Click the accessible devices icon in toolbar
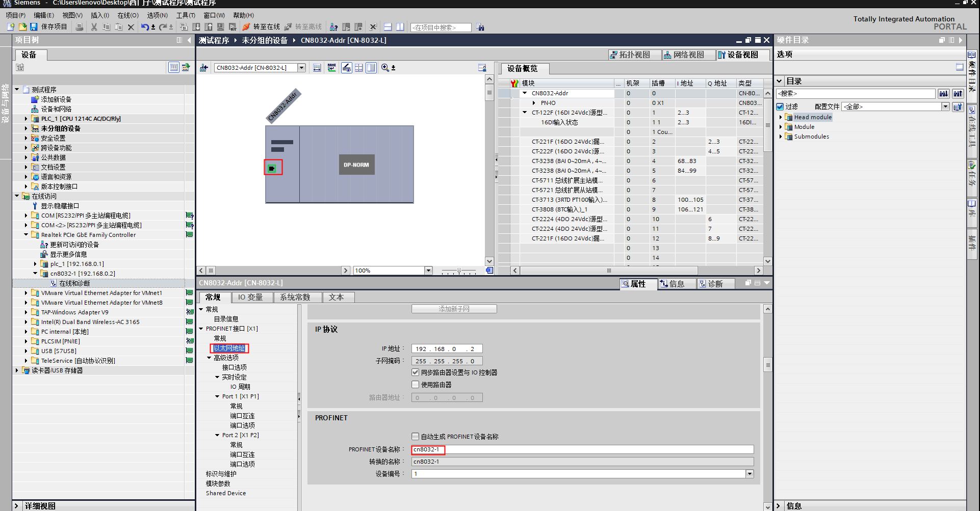This screenshot has height=511, width=980. click(x=333, y=27)
